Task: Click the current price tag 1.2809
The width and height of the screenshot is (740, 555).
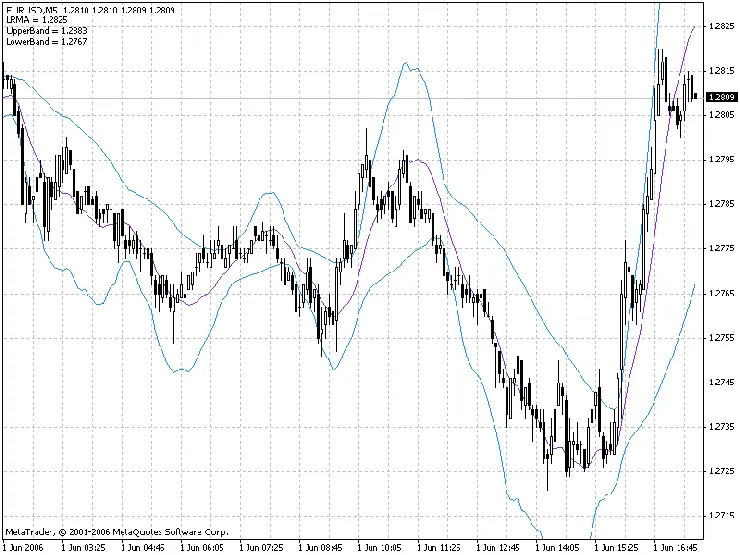Action: pos(721,97)
